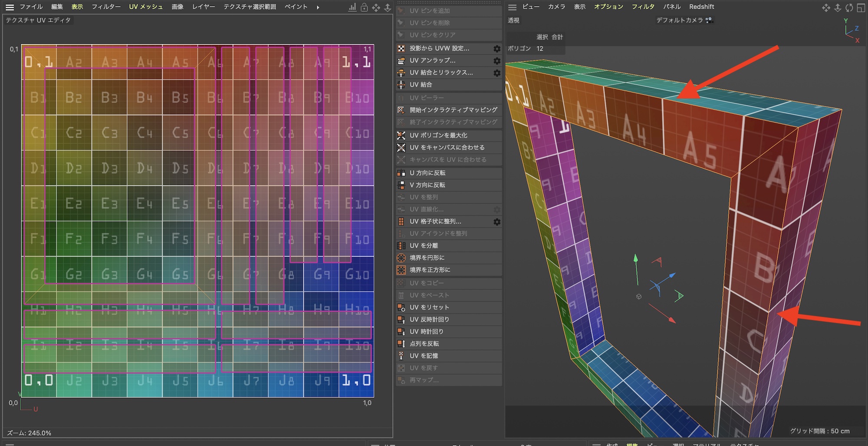Image resolution: width=868 pixels, height=446 pixels.
Task: Open settings gear beside 投影から UVW 設定
Action: [x=497, y=49]
